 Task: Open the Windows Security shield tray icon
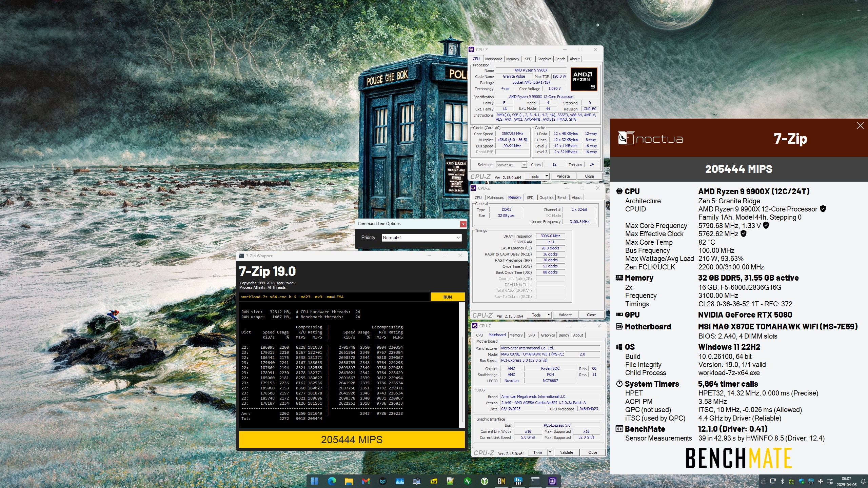802,481
